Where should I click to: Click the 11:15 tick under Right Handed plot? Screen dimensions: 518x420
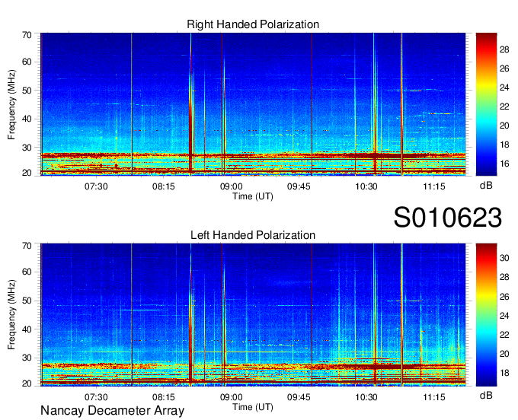(x=433, y=186)
